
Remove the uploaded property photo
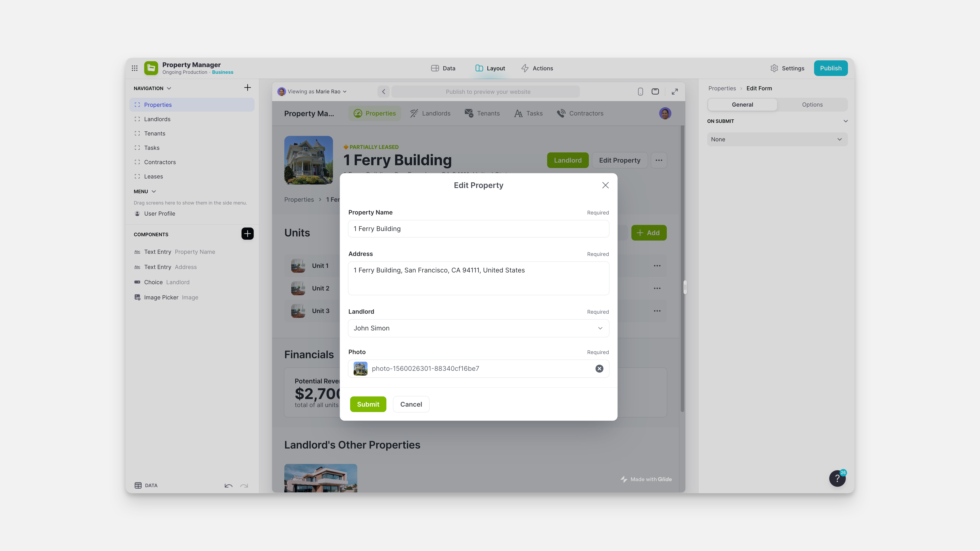coord(599,368)
